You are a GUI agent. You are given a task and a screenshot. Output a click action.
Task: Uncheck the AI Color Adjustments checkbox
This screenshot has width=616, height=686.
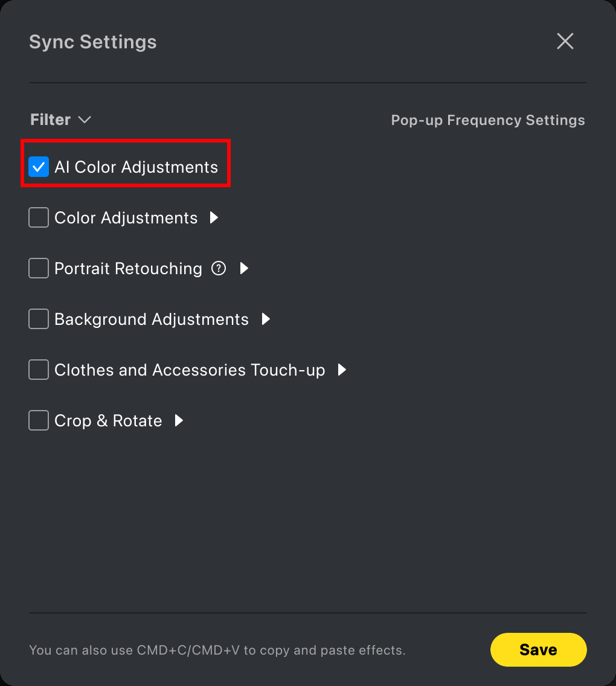pyautogui.click(x=39, y=167)
